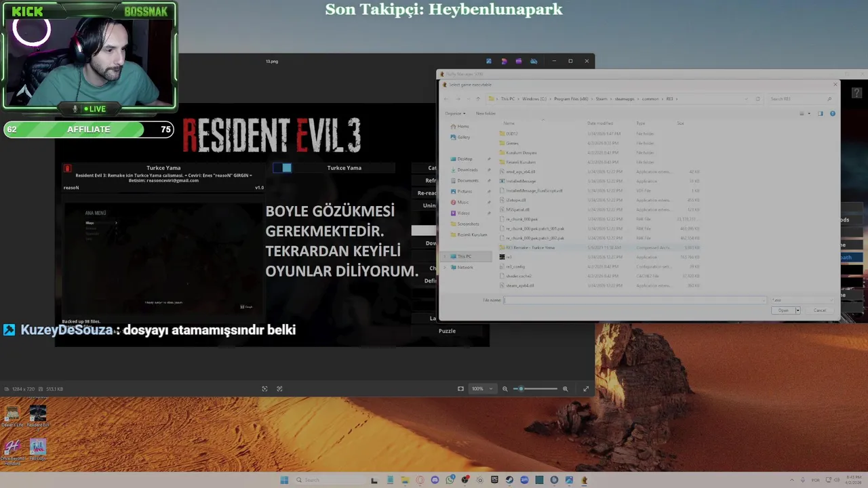868x488 pixels.
Task: Click steamapps in address breadcrumb
Action: (x=623, y=99)
